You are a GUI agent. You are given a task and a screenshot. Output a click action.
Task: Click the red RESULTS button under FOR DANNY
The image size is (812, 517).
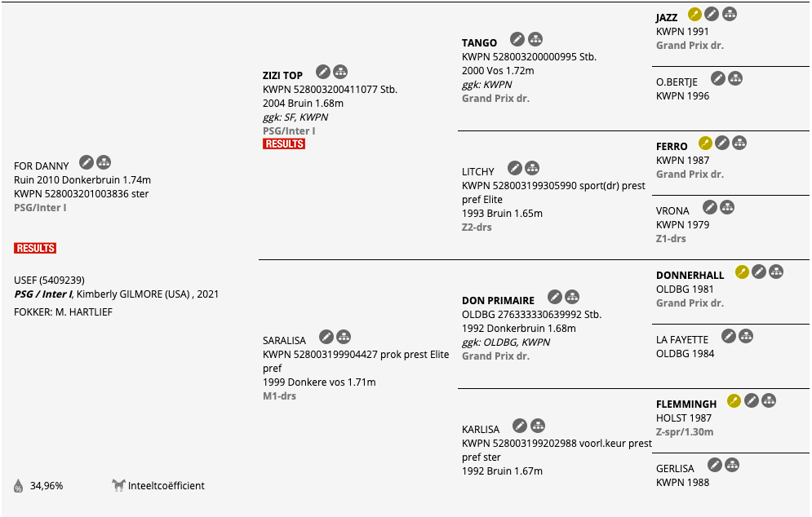(35, 249)
